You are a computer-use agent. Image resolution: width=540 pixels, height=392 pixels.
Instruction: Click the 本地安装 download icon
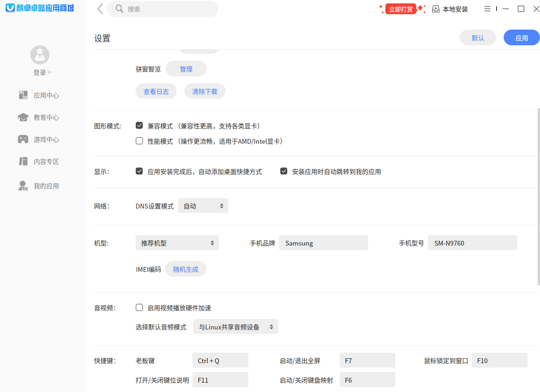click(436, 9)
